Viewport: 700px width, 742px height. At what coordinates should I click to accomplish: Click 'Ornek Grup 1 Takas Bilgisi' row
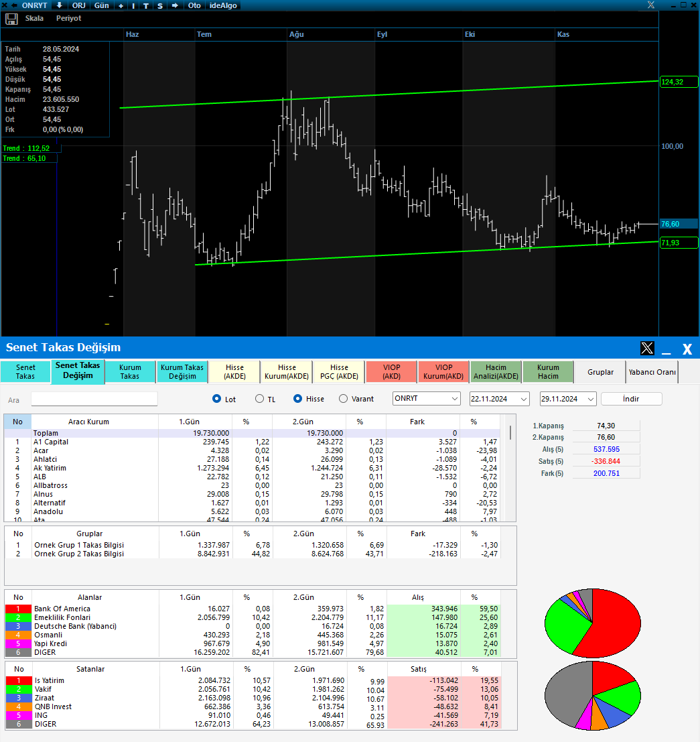(253, 545)
